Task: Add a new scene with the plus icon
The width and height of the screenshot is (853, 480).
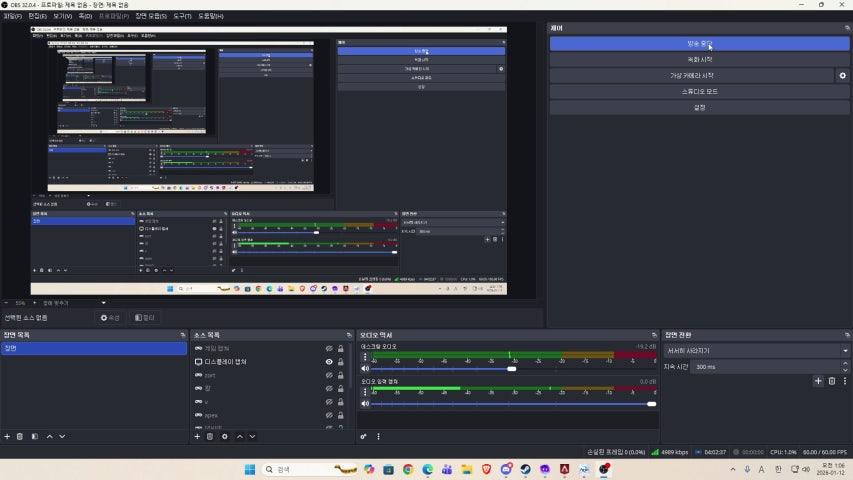Action: (7, 436)
